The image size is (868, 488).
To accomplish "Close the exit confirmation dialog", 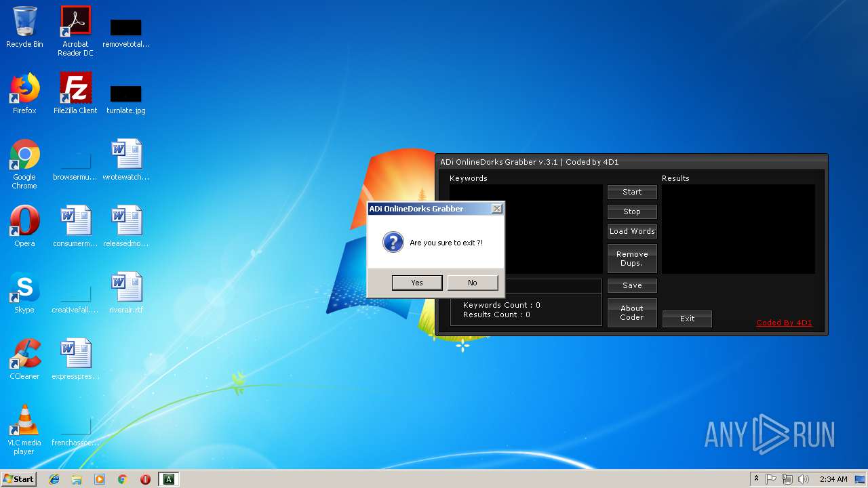I will point(496,209).
